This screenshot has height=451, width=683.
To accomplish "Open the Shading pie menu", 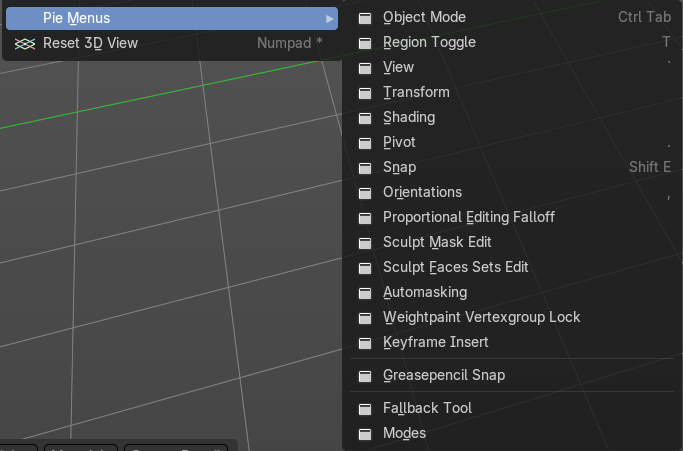I will pyautogui.click(x=512, y=117).
